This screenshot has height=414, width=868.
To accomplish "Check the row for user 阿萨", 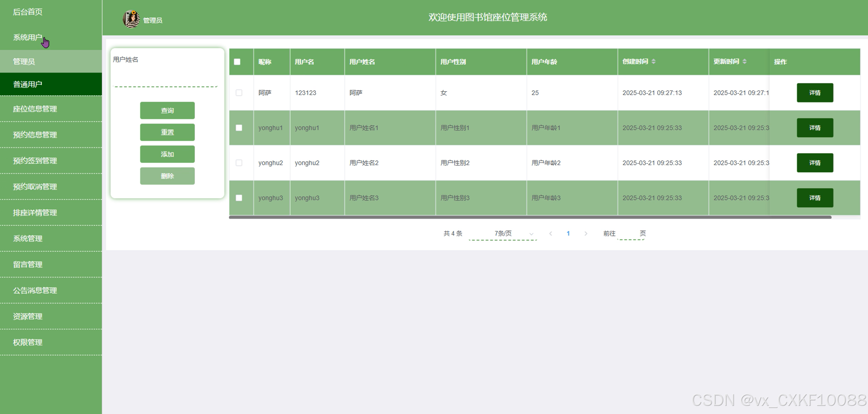I will tap(239, 93).
